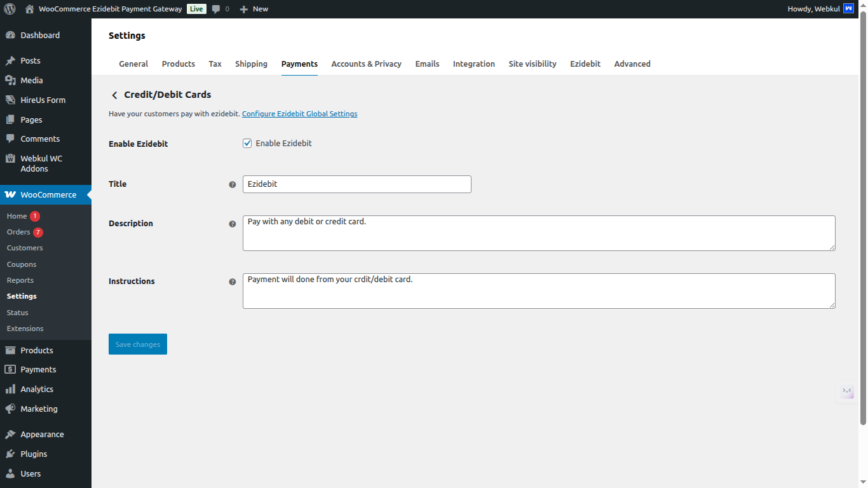Viewport: 868px width, 488px height.
Task: Open the Payments sidebar icon
Action: tap(11, 369)
